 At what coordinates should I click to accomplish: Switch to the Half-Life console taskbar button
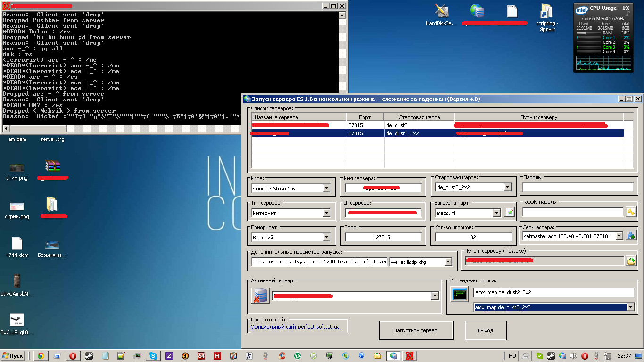[410, 356]
